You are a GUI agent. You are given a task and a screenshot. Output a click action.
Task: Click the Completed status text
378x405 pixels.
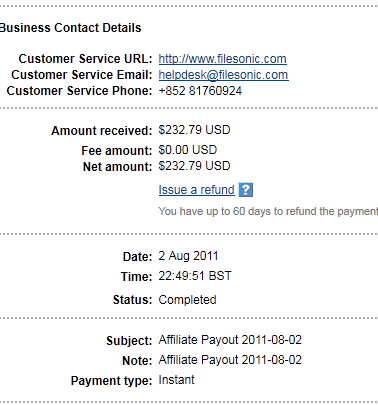pyautogui.click(x=187, y=300)
